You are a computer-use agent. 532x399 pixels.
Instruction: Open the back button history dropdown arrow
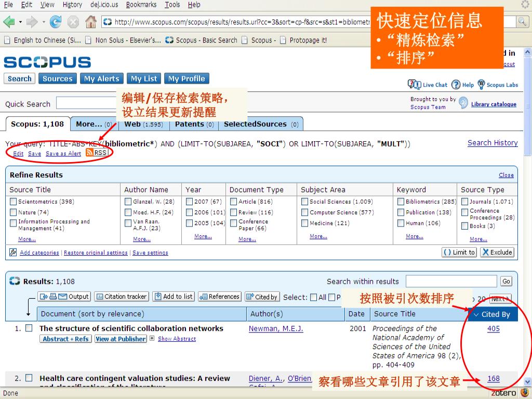[21, 22]
